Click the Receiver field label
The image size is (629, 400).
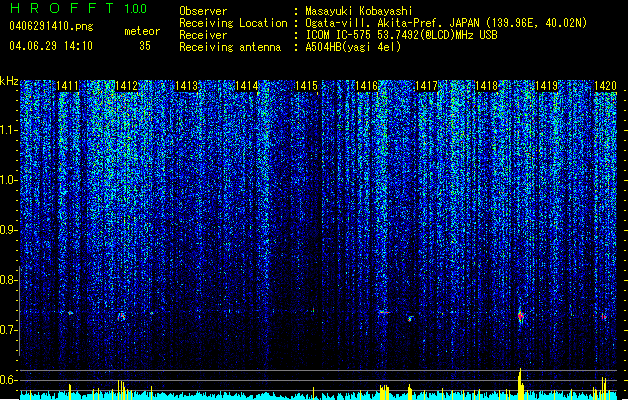coord(203,35)
